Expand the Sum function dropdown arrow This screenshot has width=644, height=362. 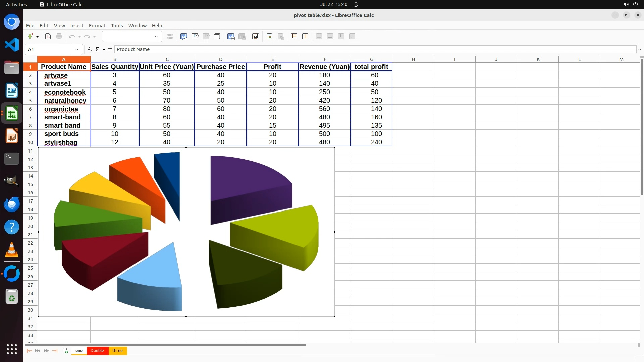click(x=104, y=50)
